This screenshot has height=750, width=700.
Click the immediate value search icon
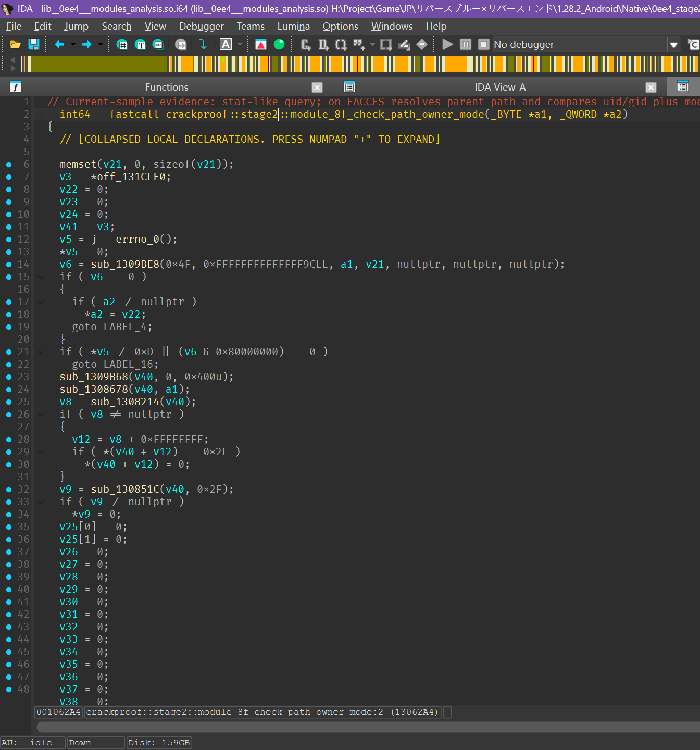point(122,45)
